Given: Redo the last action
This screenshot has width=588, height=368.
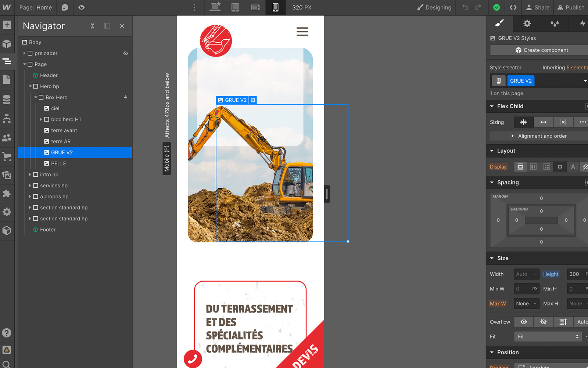Looking at the screenshot, I should (478, 7).
